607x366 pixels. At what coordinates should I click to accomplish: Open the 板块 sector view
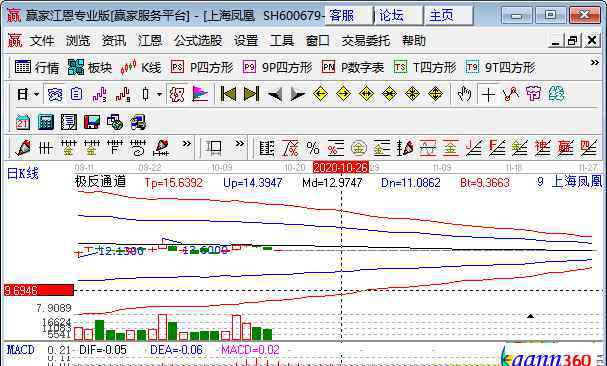[x=90, y=67]
